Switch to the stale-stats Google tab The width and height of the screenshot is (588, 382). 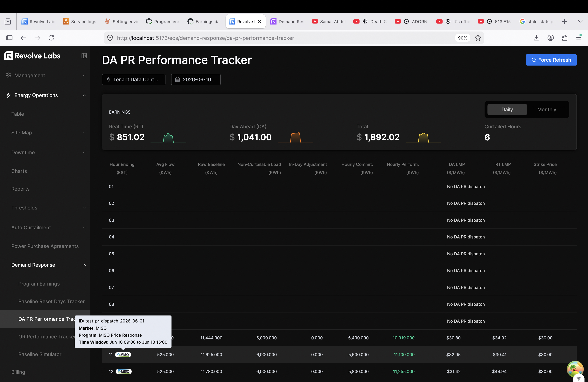536,22
